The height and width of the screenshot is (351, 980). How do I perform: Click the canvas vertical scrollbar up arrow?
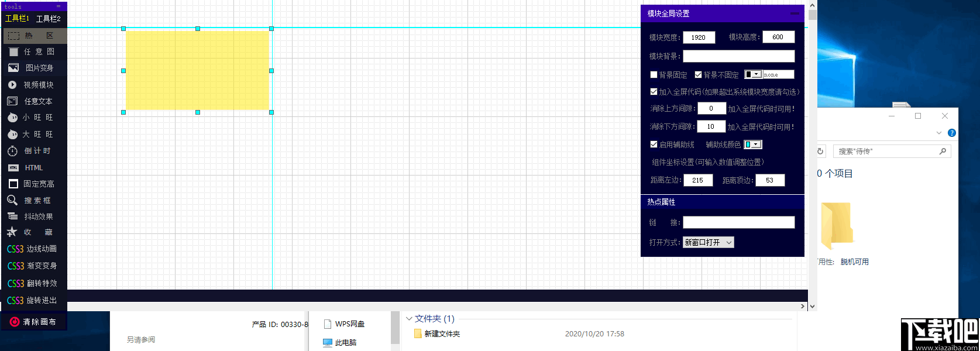[x=812, y=5]
